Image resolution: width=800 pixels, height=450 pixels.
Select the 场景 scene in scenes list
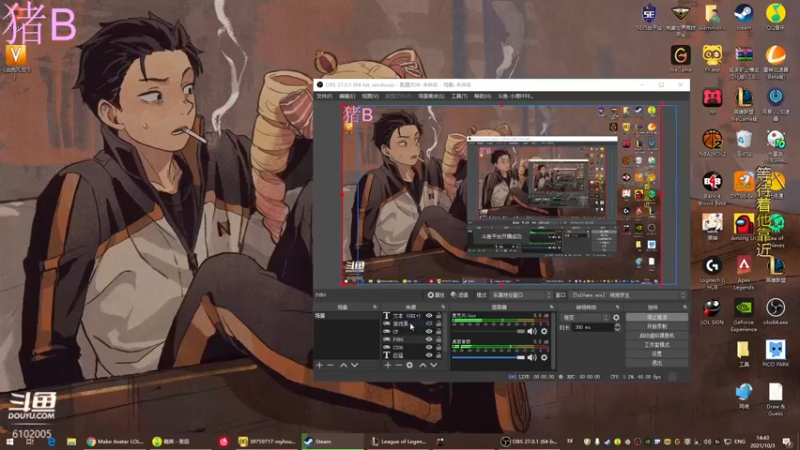coord(346,316)
